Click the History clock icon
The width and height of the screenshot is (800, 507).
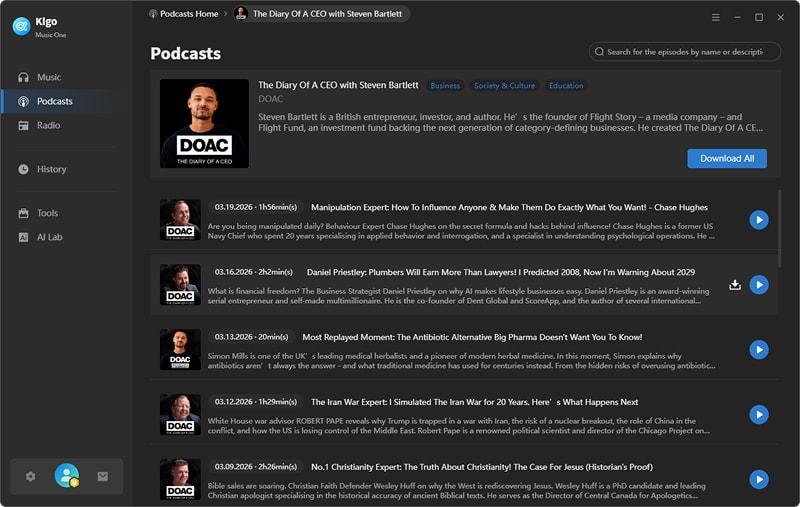(23, 169)
